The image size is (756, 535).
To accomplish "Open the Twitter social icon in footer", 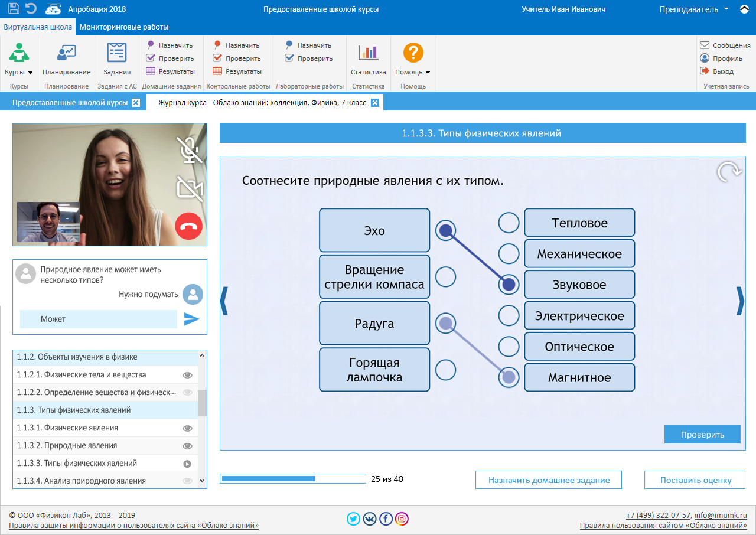I will click(x=354, y=519).
